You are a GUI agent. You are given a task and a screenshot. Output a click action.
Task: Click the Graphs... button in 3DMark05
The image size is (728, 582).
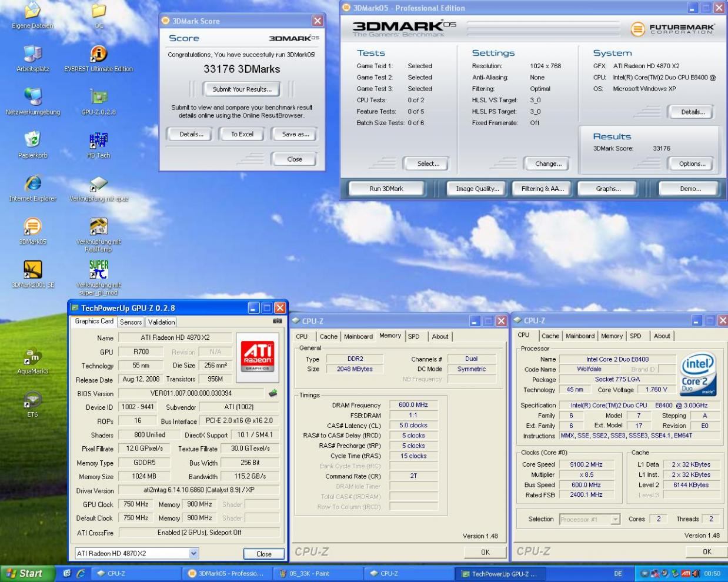point(608,189)
